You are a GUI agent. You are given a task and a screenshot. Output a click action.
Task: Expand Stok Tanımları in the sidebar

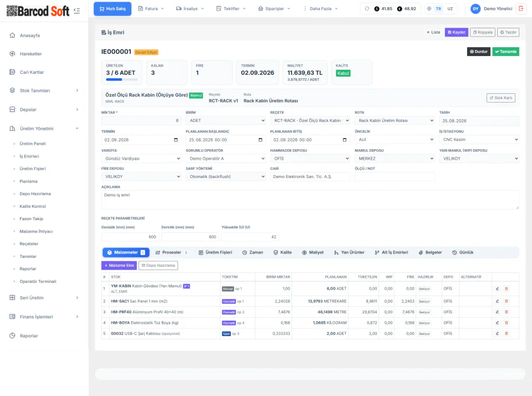point(44,90)
